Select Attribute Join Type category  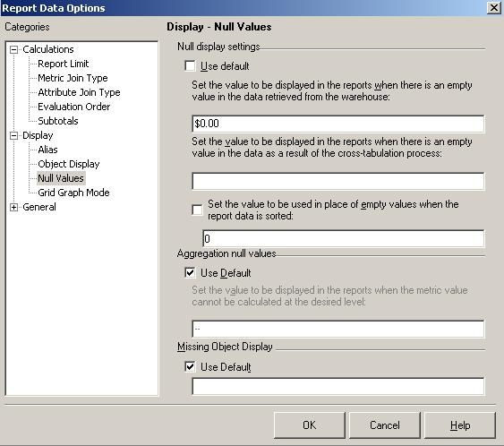(79, 92)
